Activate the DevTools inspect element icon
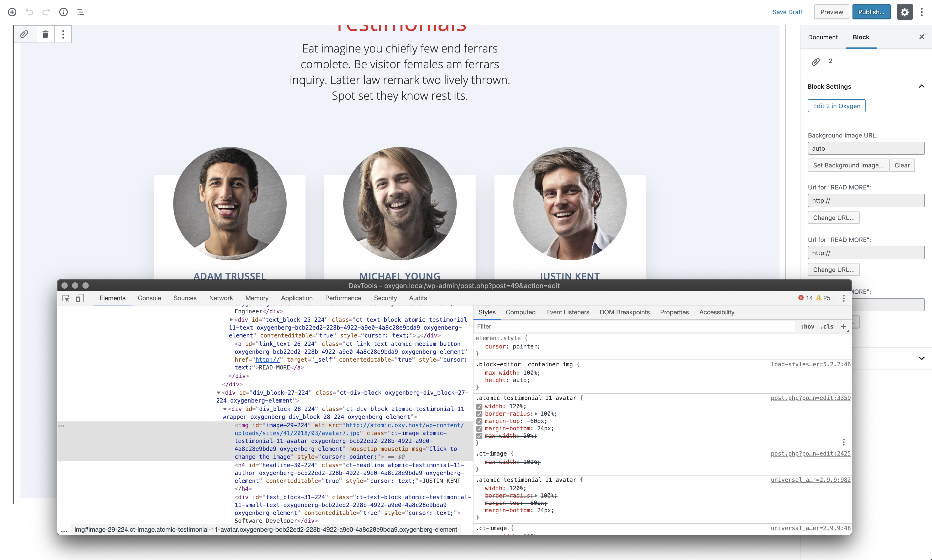 click(x=66, y=298)
